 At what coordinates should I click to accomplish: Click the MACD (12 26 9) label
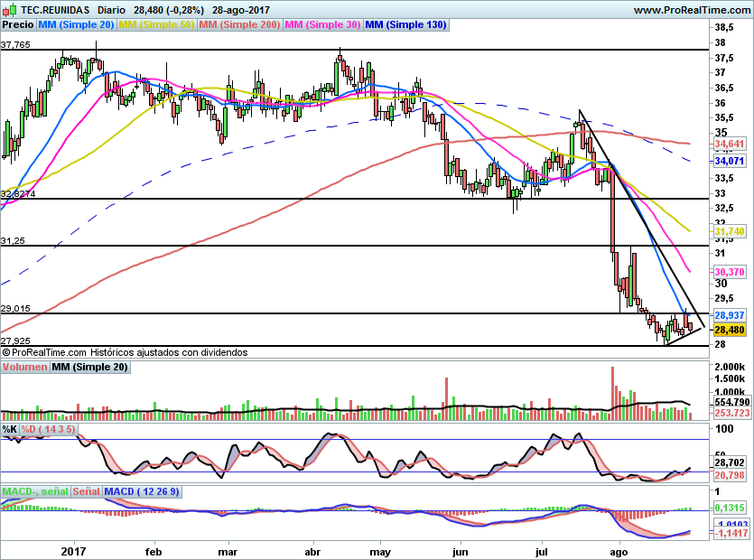pos(143,491)
